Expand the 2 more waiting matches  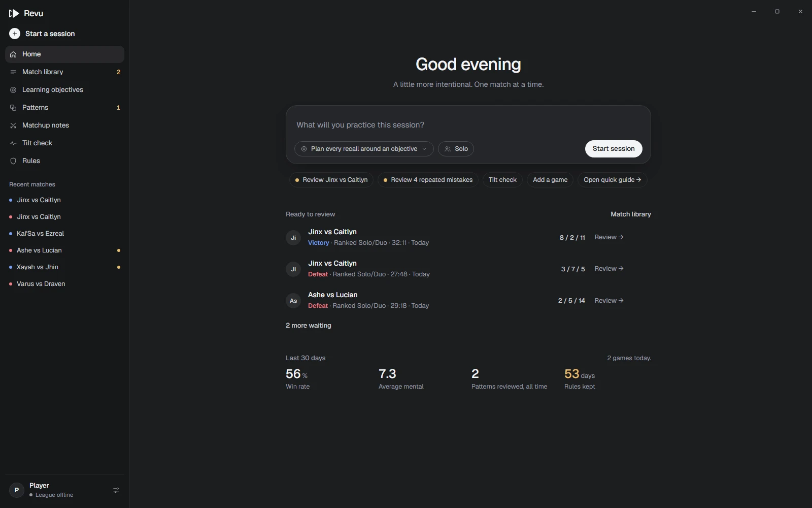309,326
